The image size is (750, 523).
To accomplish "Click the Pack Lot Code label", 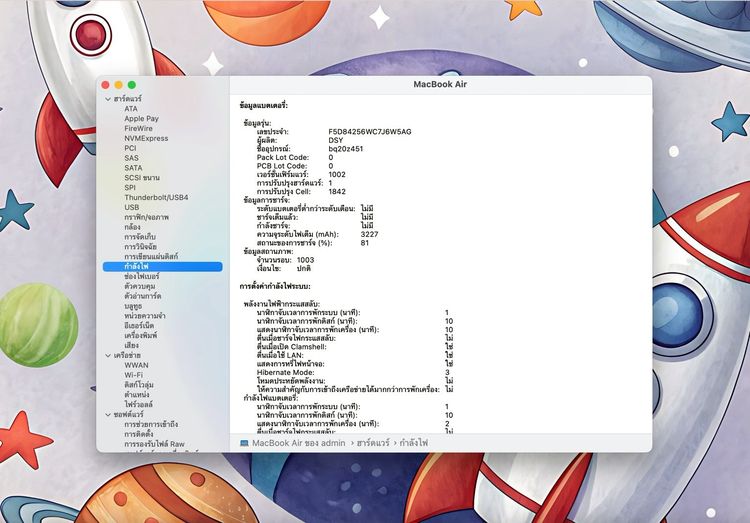I will coord(283,157).
